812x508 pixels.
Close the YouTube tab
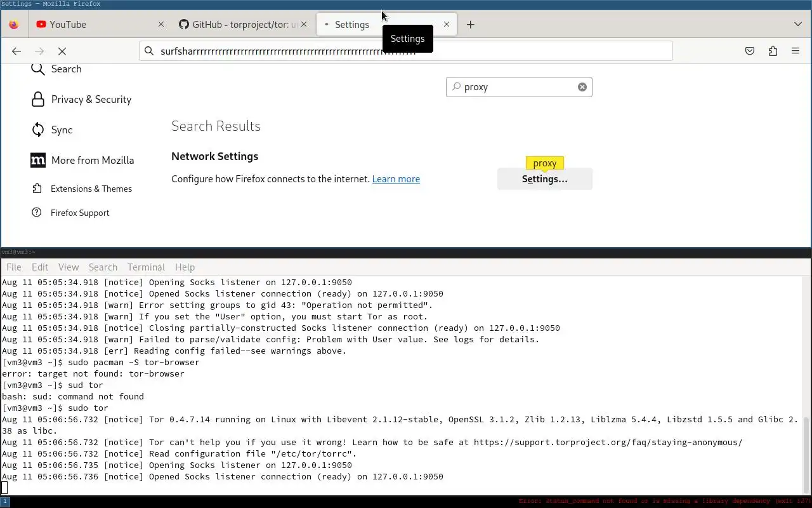(x=160, y=25)
